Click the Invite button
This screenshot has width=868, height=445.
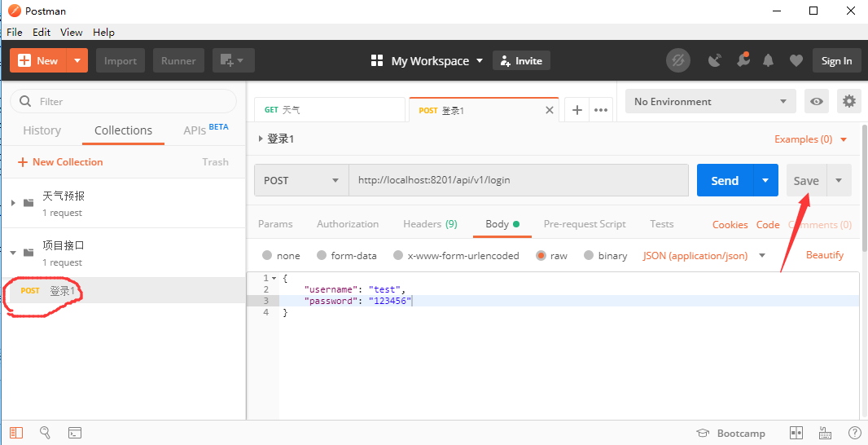[x=521, y=61]
